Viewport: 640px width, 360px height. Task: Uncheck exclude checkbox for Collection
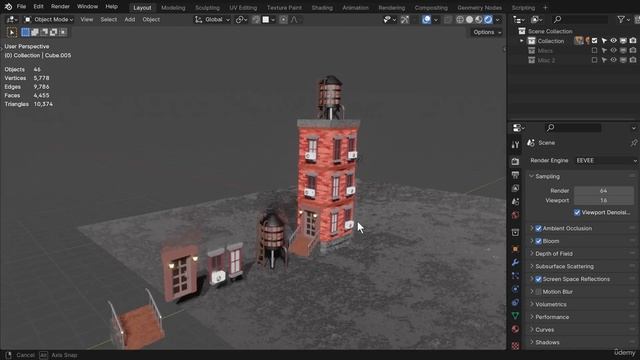594,41
